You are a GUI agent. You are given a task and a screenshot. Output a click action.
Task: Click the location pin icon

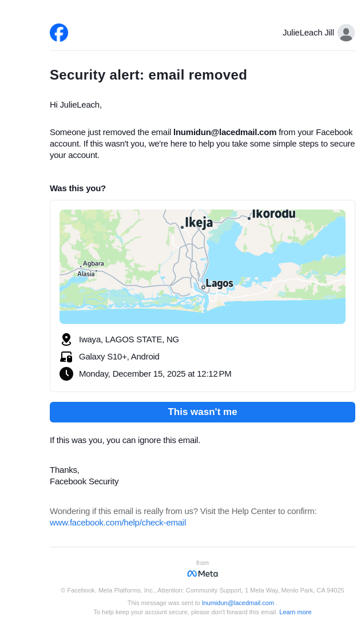66,339
